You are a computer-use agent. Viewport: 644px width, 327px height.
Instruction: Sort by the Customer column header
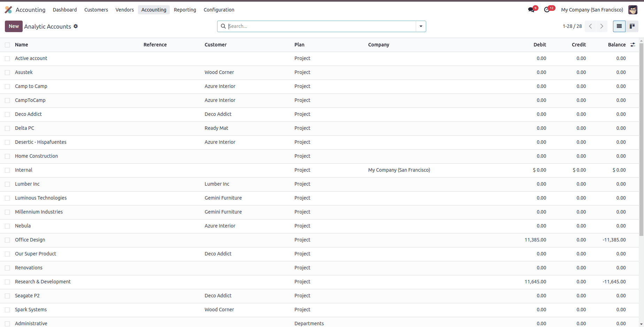point(216,45)
